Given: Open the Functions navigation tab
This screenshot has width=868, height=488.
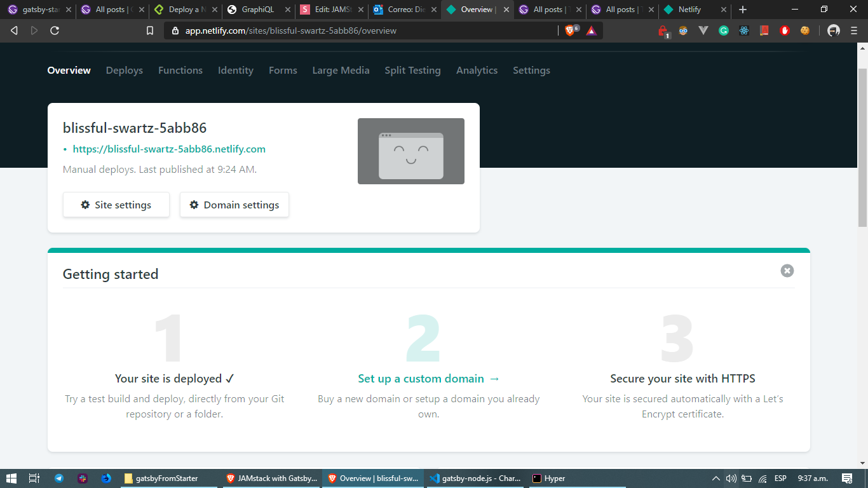Looking at the screenshot, I should [180, 71].
